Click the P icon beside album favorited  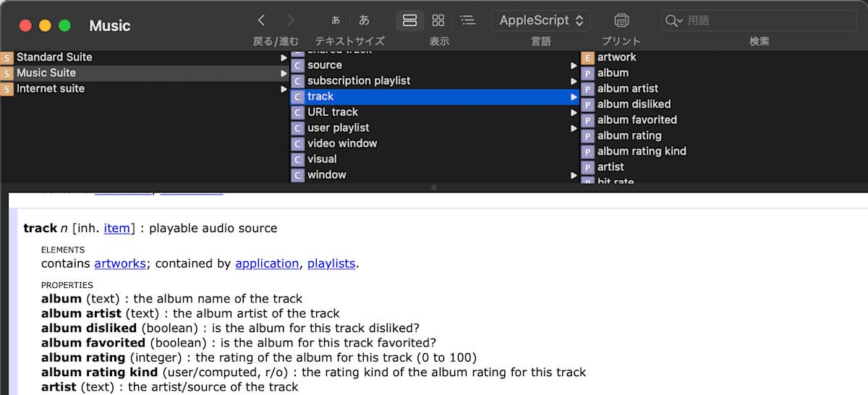(588, 120)
